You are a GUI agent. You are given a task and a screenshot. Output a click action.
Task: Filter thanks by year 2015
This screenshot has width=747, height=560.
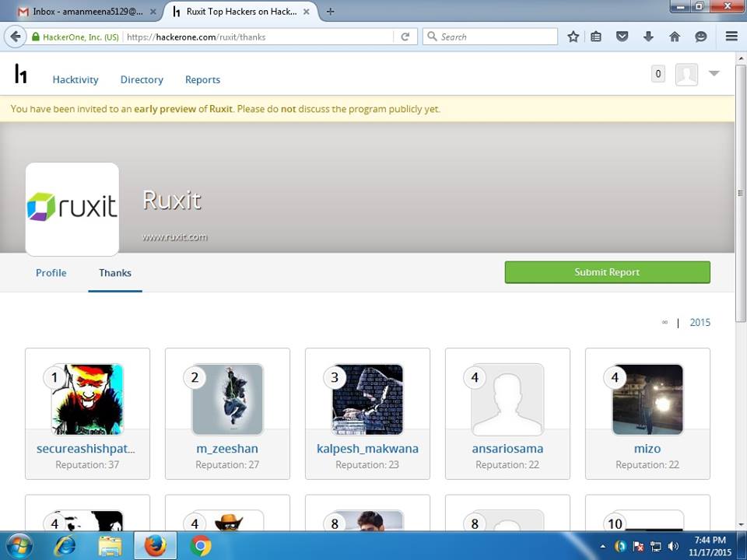pyautogui.click(x=700, y=322)
